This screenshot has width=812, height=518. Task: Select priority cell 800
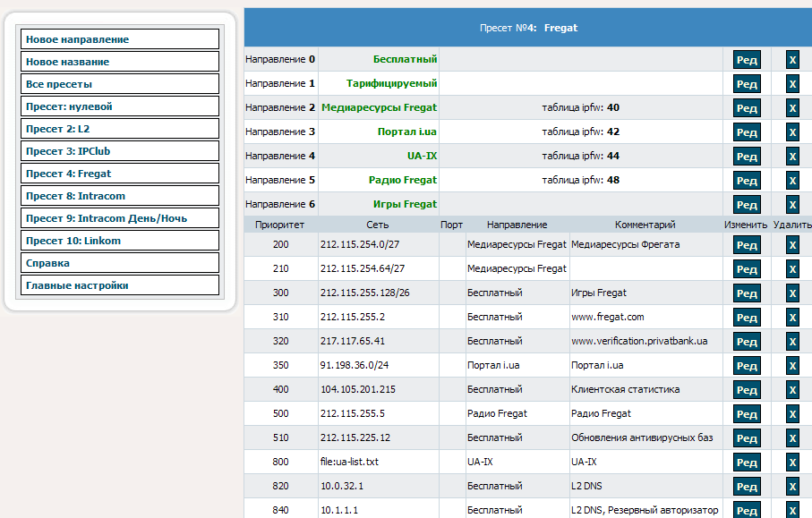tap(281, 462)
